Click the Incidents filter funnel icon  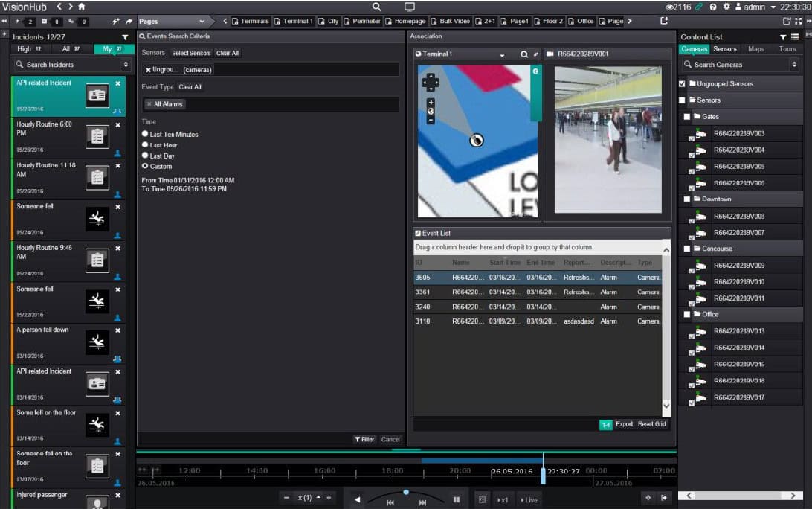click(125, 36)
